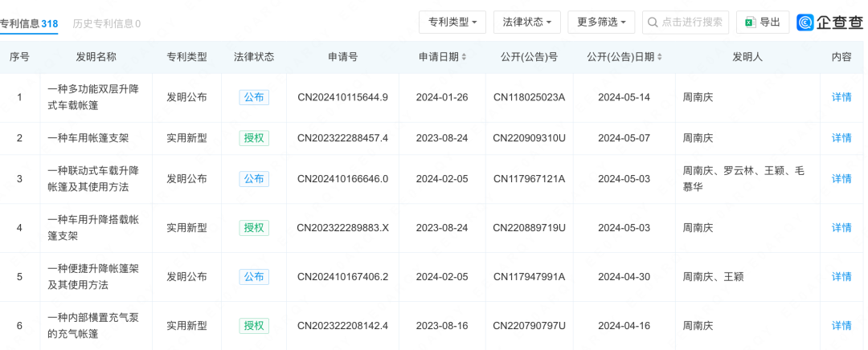Screen dimensions: 868x350
Task: Open 详情 for 一种车用升降搭载帐篷支架
Action: tap(841, 227)
